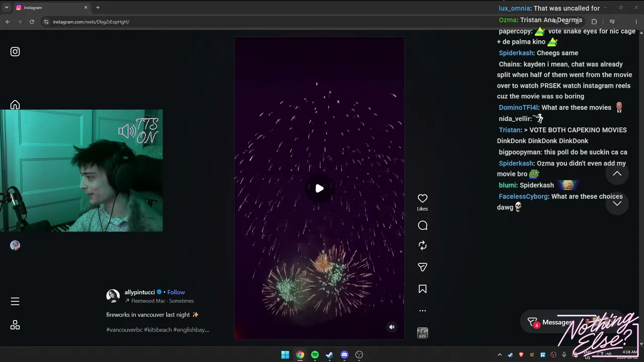Open the browser media controls icon
644x362 pixels.
(x=612, y=22)
